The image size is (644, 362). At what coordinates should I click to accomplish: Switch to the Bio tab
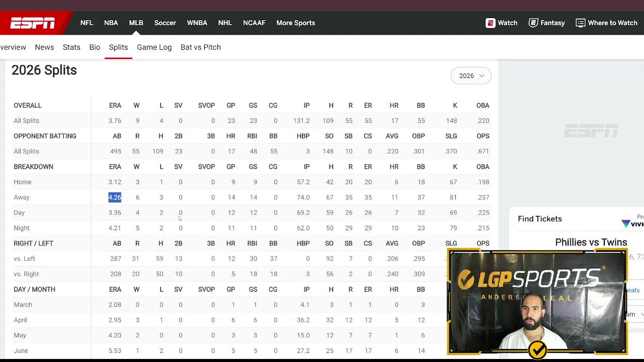point(95,47)
